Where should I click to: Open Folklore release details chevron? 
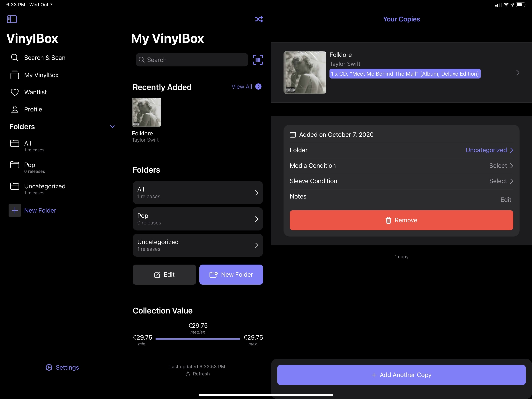[x=518, y=73]
